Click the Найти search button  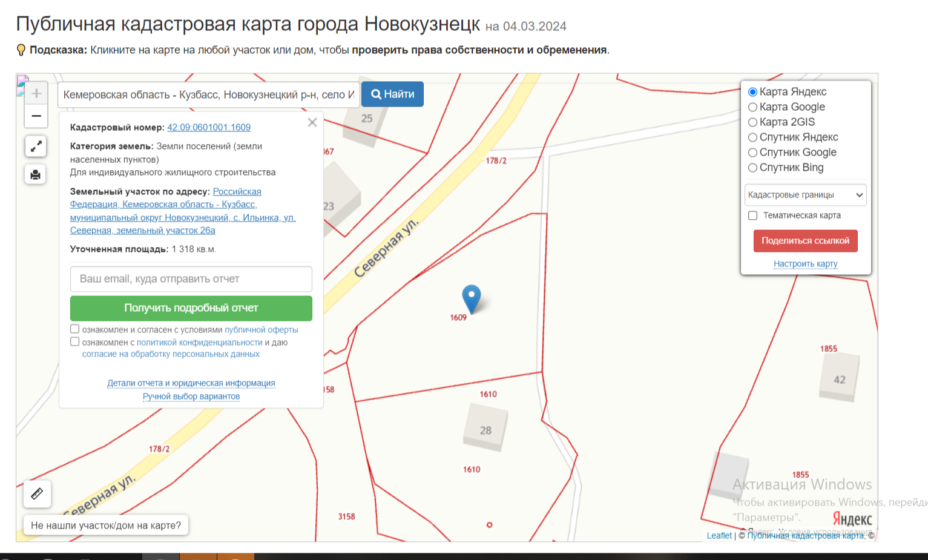[392, 94]
